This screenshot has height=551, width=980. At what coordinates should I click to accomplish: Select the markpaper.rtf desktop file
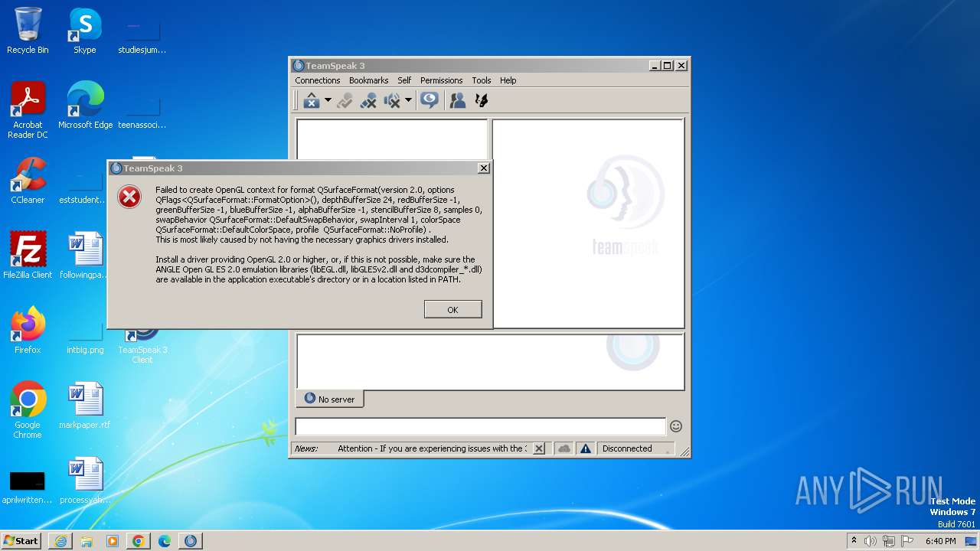click(x=85, y=406)
